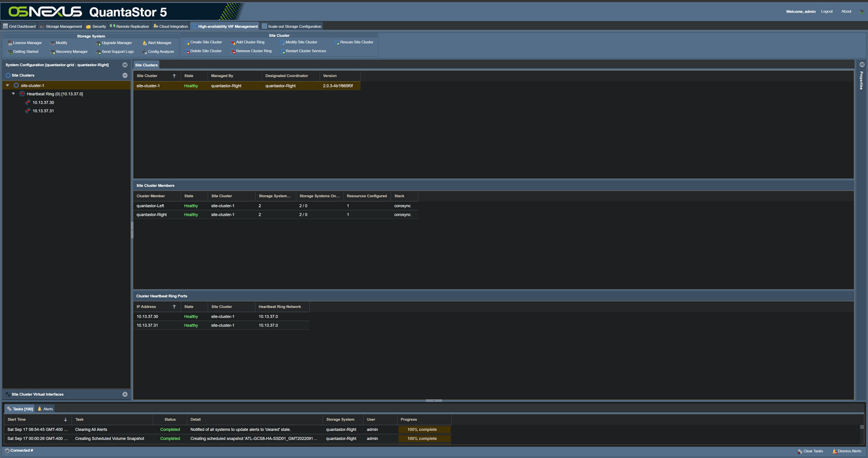Open the Getting Started wizard
The width and height of the screenshot is (868, 458).
pyautogui.click(x=25, y=51)
